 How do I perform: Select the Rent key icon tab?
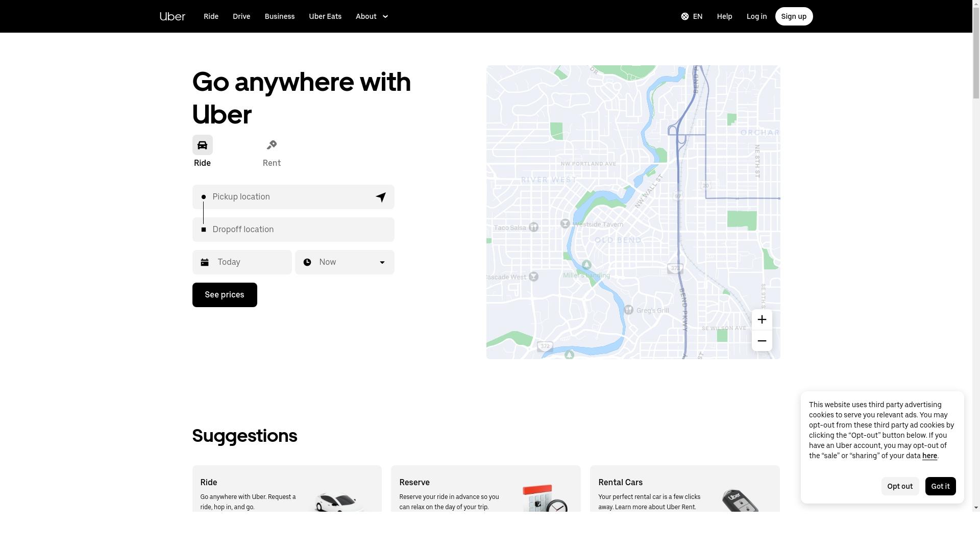[272, 145]
